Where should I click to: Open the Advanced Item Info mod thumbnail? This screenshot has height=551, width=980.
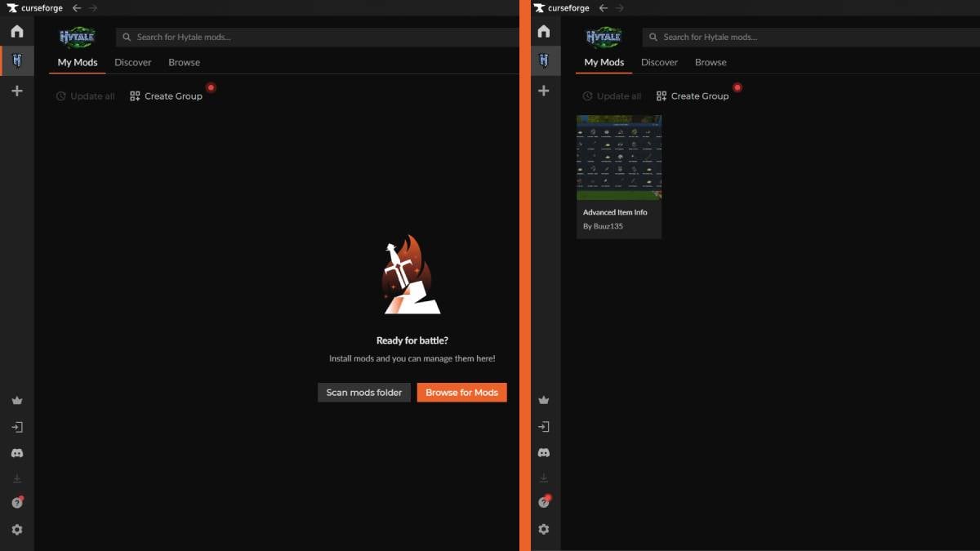point(619,158)
